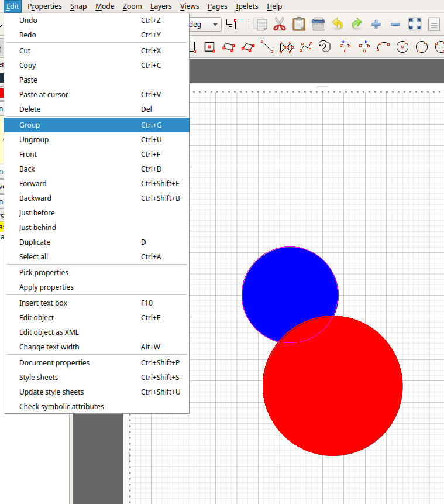Image resolution: width=444 pixels, height=504 pixels.
Task: Select the splinegon closed curve tool
Action: [325, 47]
